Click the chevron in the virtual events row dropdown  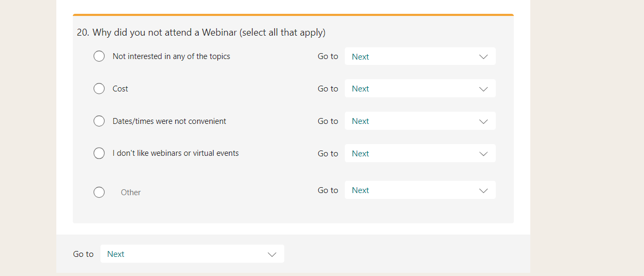(x=484, y=154)
